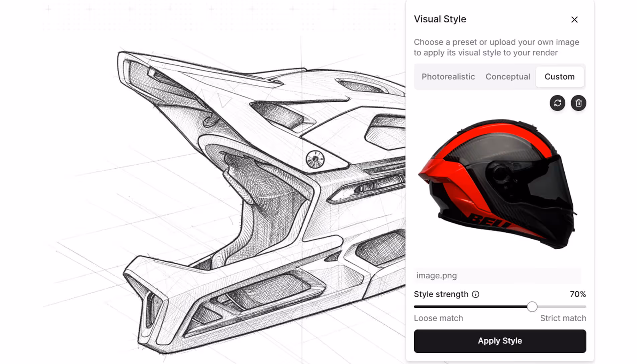Viewport: 637px width, 364px height.
Task: Click the Apply Style button
Action: tap(500, 341)
